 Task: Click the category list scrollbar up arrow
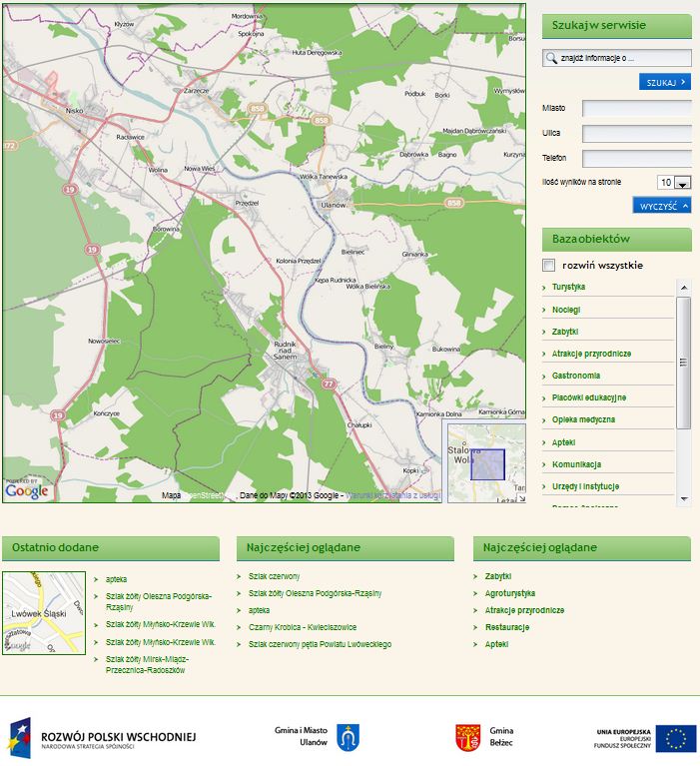pos(684,287)
